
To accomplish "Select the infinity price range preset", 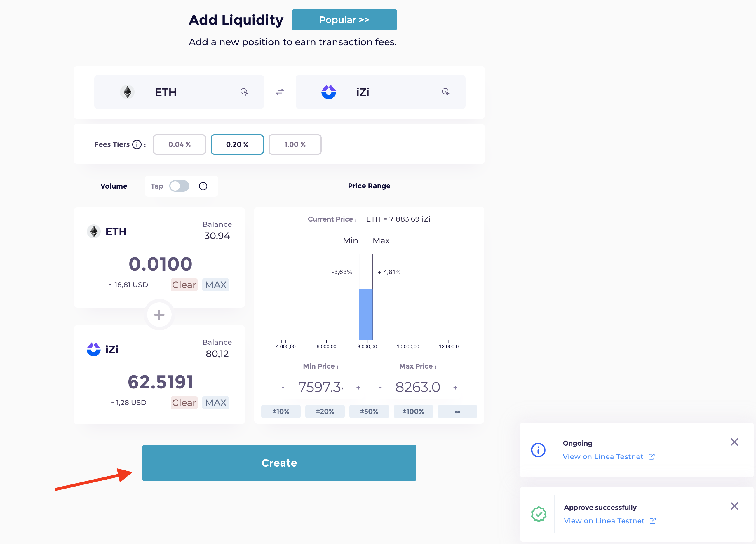I will coord(457,411).
